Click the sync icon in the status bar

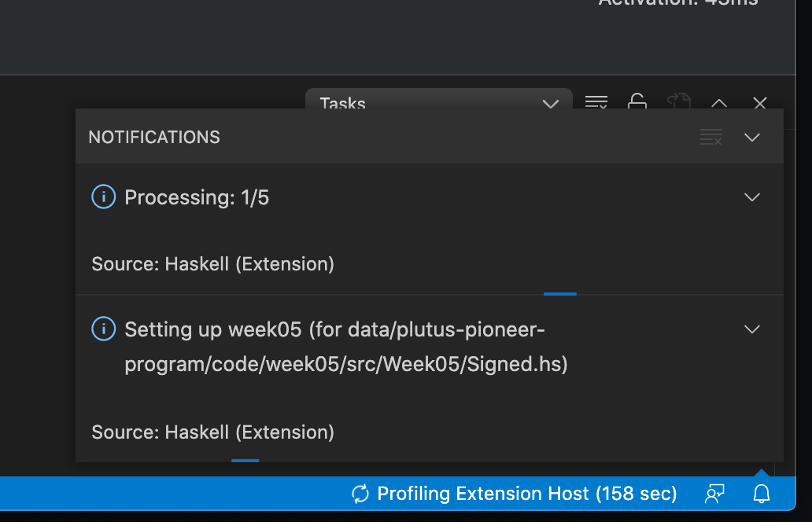tap(360, 494)
